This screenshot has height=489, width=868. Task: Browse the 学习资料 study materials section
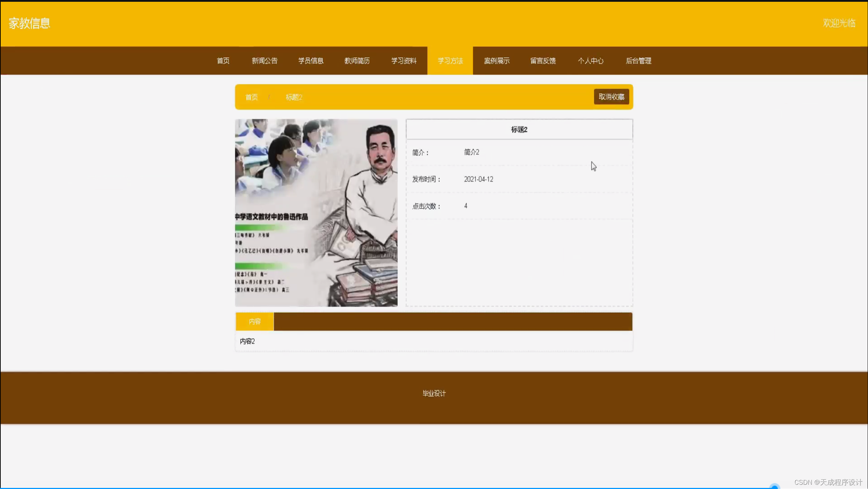pos(403,61)
